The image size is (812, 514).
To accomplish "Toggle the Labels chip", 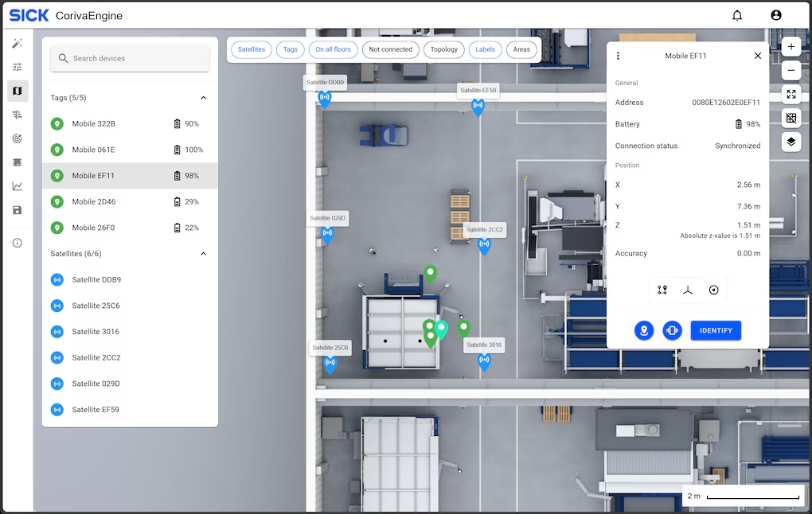I will coord(486,49).
